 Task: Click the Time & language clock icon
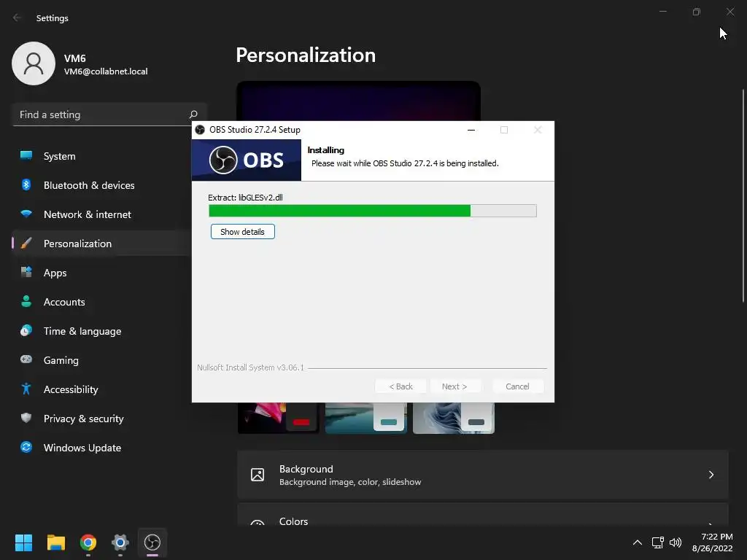pyautogui.click(x=26, y=330)
